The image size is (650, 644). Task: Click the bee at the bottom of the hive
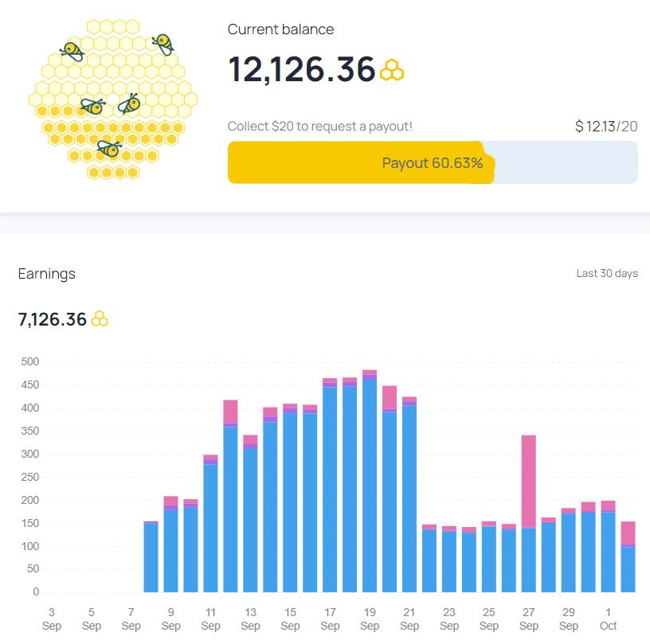point(108,148)
